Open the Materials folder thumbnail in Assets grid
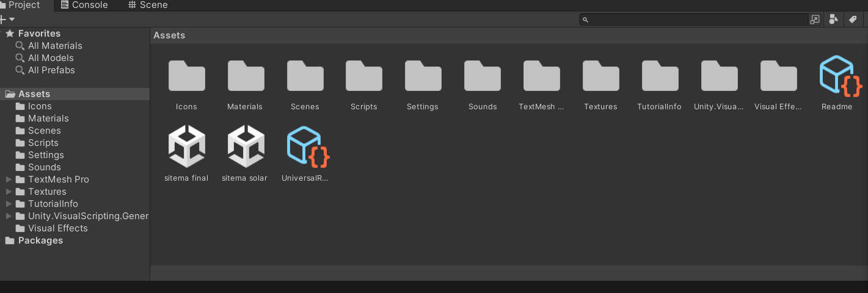 coord(246,76)
